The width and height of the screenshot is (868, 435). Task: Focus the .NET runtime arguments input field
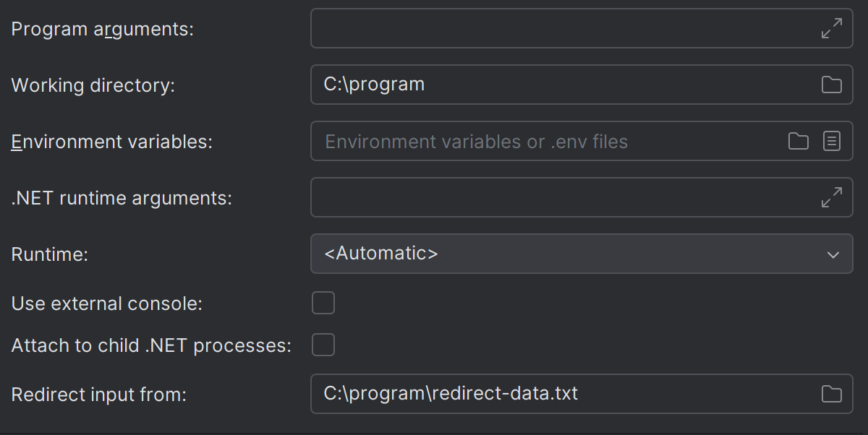point(557,197)
